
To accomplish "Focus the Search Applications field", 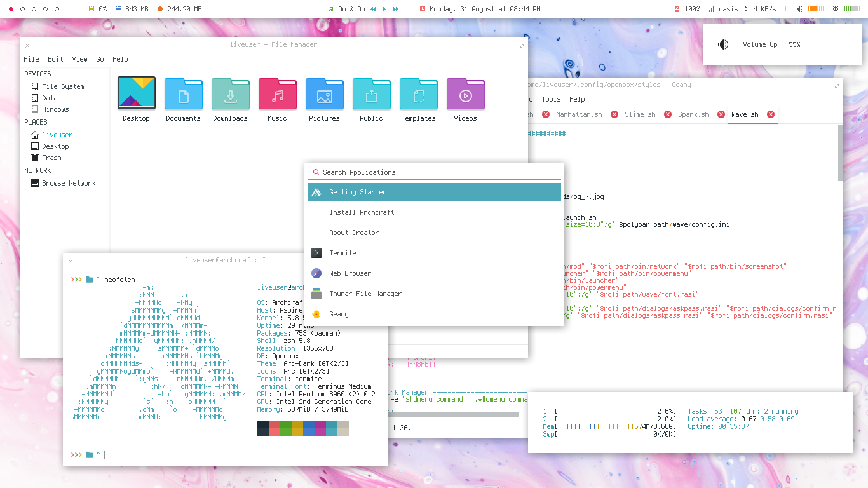I will click(x=435, y=172).
